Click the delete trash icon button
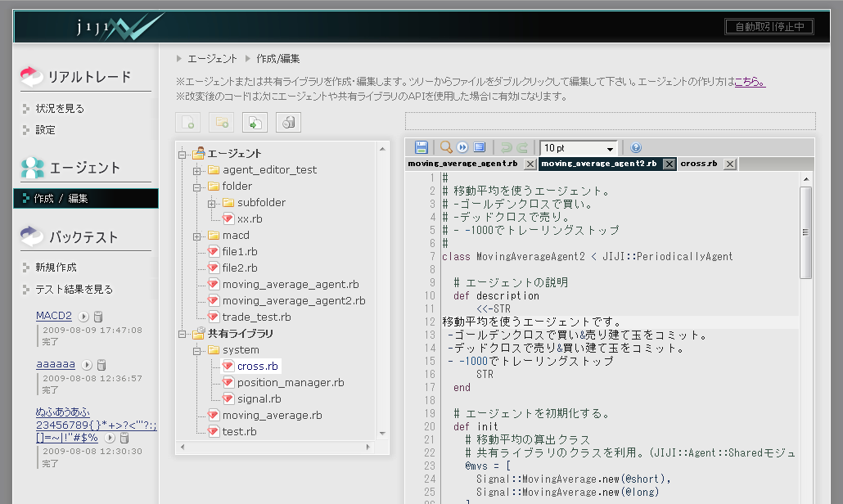Image resolution: width=843 pixels, height=504 pixels. [x=288, y=123]
